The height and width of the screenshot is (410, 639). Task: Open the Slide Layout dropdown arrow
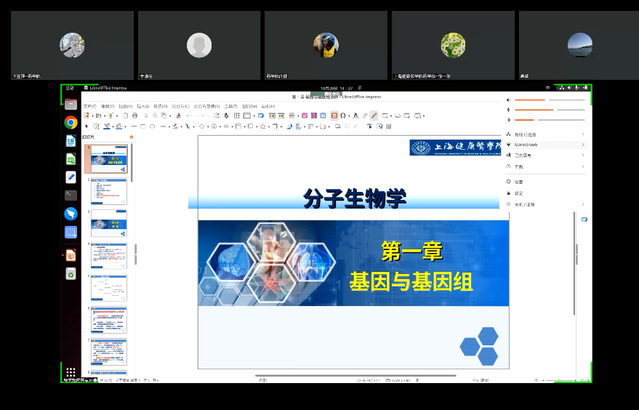pos(424,116)
